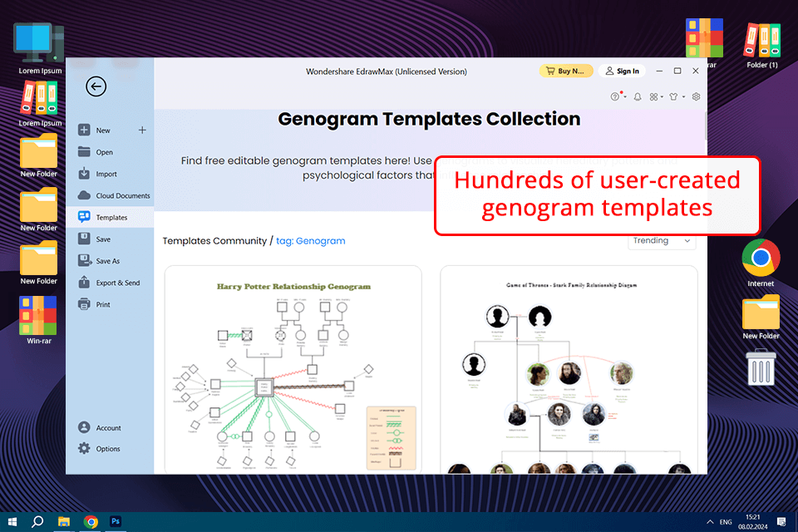Open the notification center icon
798x532 pixels.
[x=781, y=522]
